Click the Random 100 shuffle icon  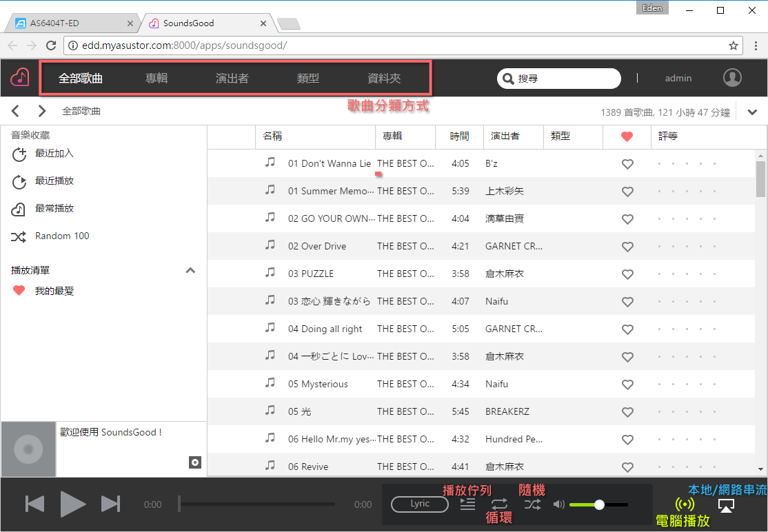pyautogui.click(x=19, y=237)
